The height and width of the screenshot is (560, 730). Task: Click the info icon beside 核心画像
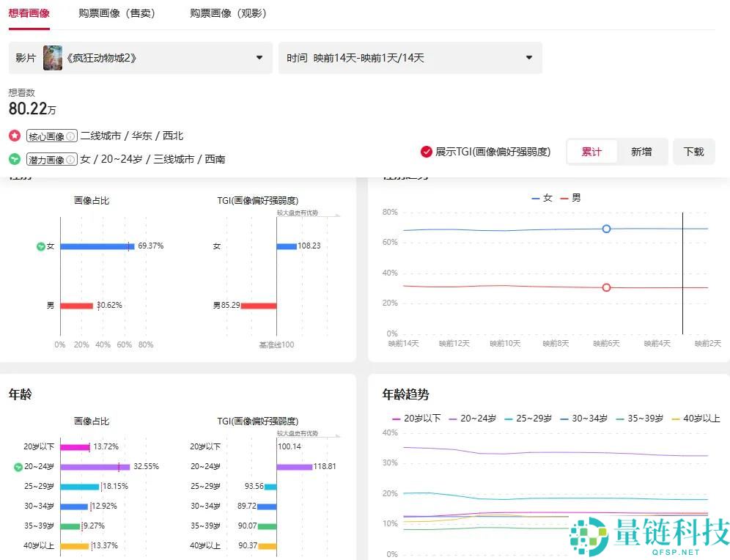pyautogui.click(x=70, y=136)
